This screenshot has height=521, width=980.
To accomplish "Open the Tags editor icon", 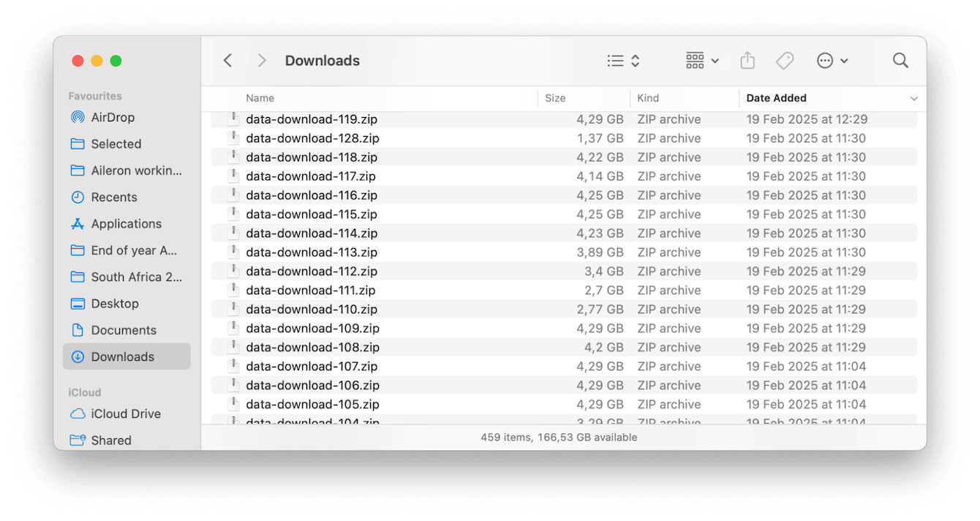I will click(x=785, y=61).
